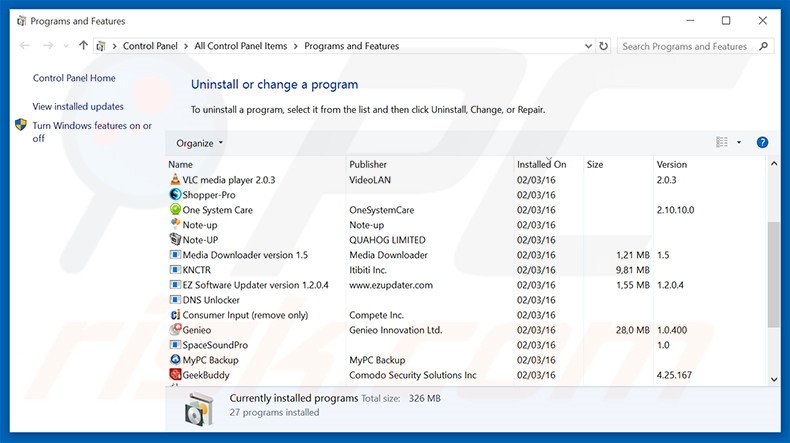Click the DNS Unlocker program icon
The width and height of the screenshot is (790, 443).
tap(175, 299)
